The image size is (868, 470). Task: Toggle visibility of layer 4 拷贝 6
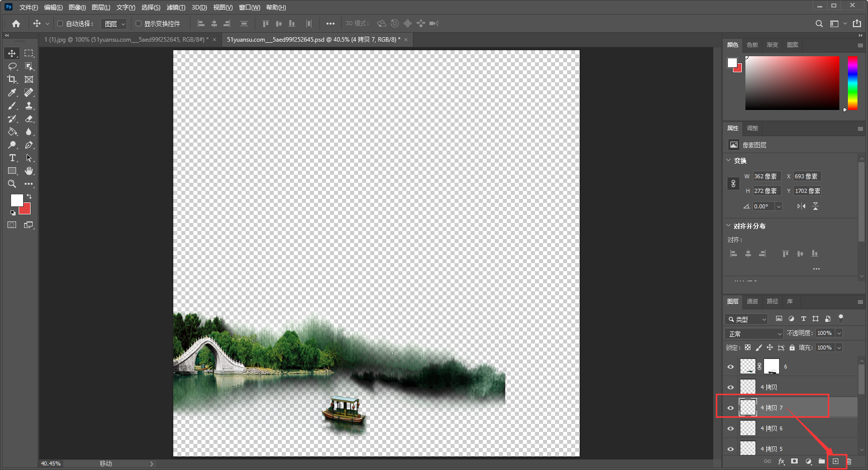pos(730,428)
